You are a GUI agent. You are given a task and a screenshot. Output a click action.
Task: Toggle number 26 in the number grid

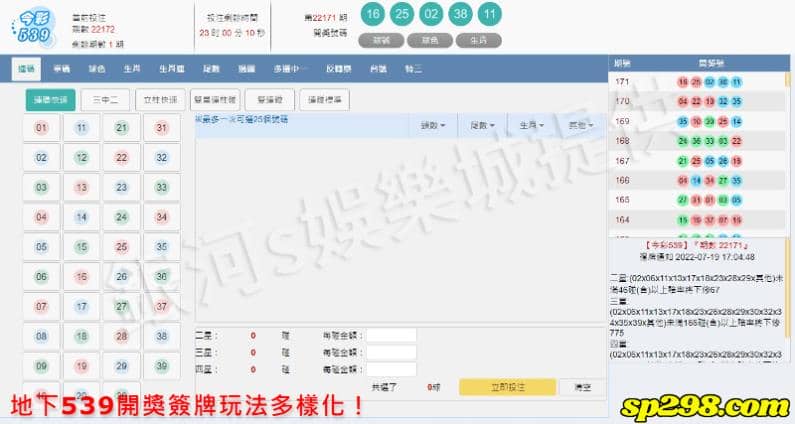click(x=122, y=276)
